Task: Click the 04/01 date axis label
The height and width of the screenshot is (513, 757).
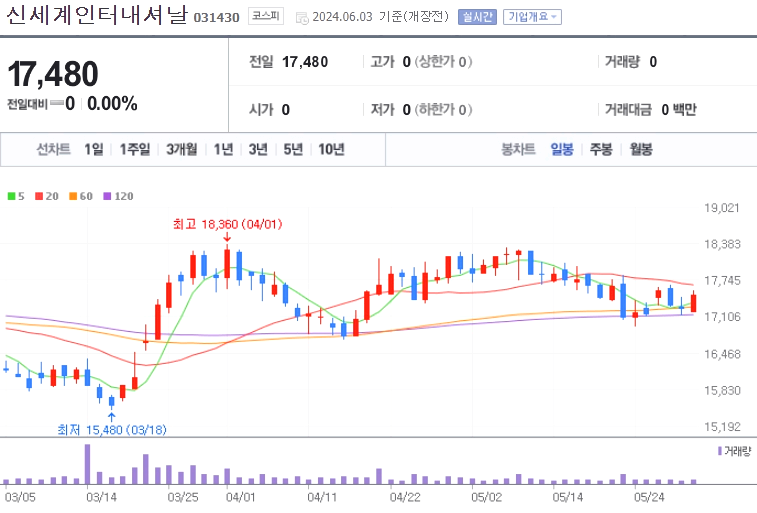Action: coord(240,498)
